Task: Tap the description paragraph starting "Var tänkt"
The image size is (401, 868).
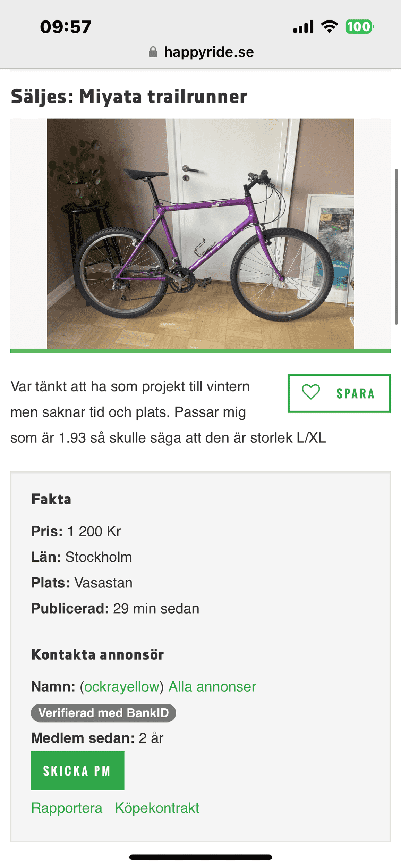Action: pos(139,412)
